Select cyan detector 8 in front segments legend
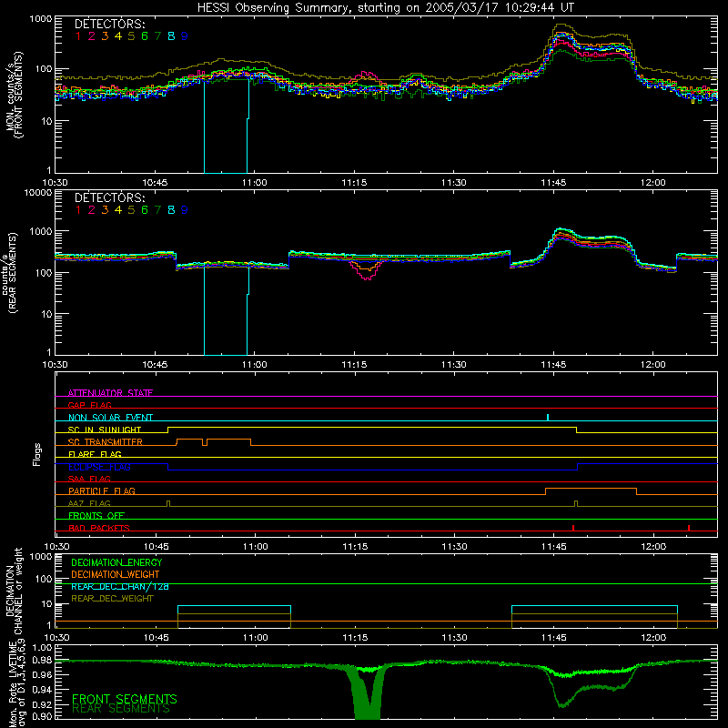 tap(171, 36)
